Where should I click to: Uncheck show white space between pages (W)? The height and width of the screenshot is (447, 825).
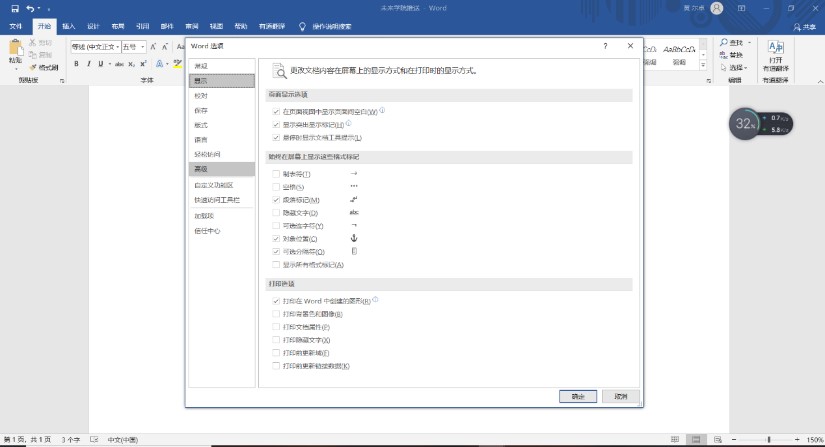click(276, 111)
